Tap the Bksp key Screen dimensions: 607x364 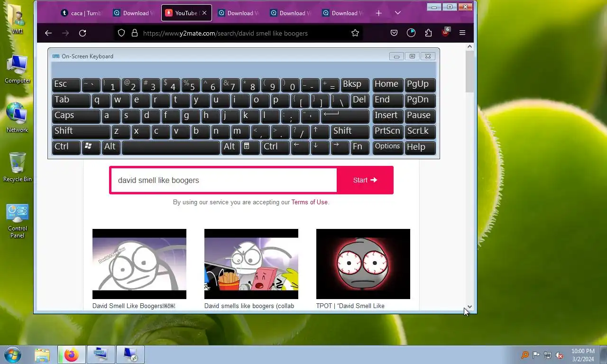pyautogui.click(x=355, y=85)
